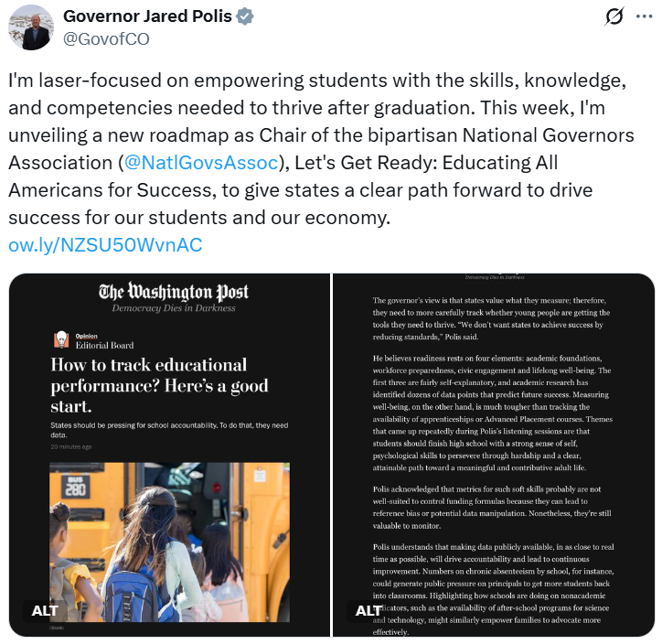Click the Governor Jared Polis display name
This screenshot has height=644, width=662.
point(147,16)
